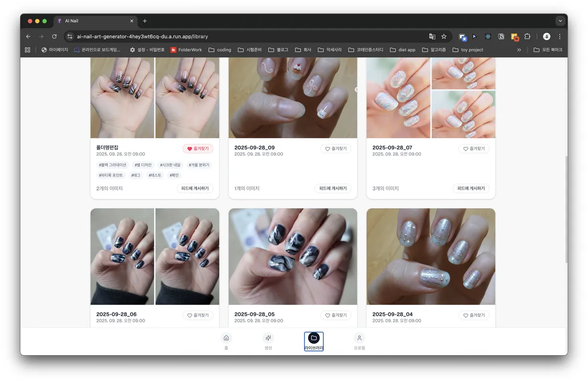Close the AI Nail tab
The height and width of the screenshot is (382, 588).
point(132,21)
